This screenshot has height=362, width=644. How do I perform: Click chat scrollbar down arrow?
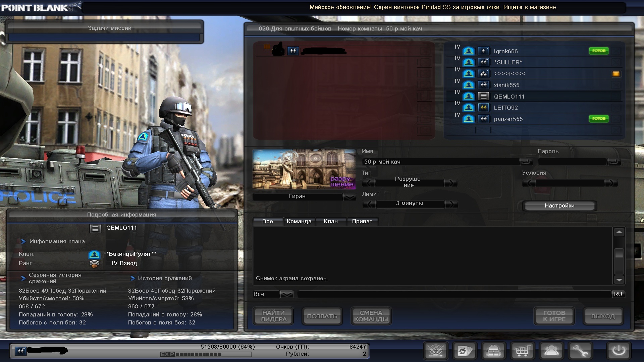point(619,280)
